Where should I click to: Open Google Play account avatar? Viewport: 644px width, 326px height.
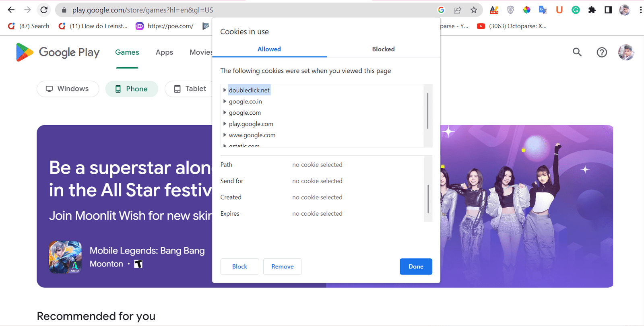[626, 52]
